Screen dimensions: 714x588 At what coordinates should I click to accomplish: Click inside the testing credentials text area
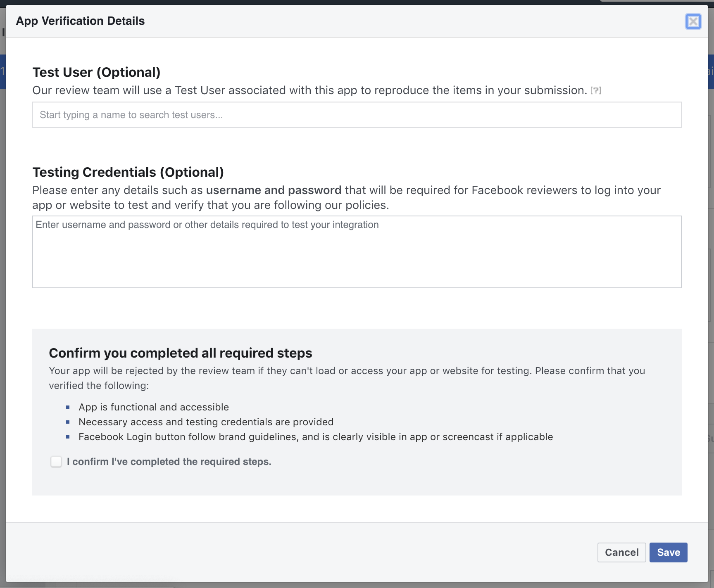coord(356,251)
